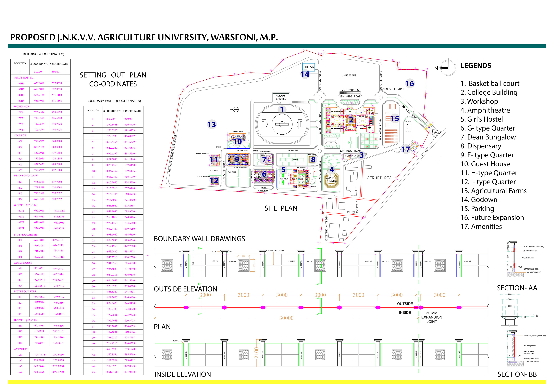
Task: Click the north arrow compass symbol
Action: 448,68
